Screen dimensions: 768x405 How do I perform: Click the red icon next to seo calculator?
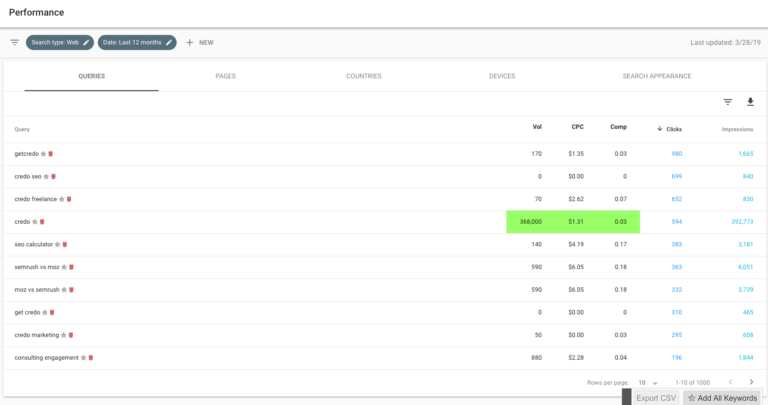(65, 244)
